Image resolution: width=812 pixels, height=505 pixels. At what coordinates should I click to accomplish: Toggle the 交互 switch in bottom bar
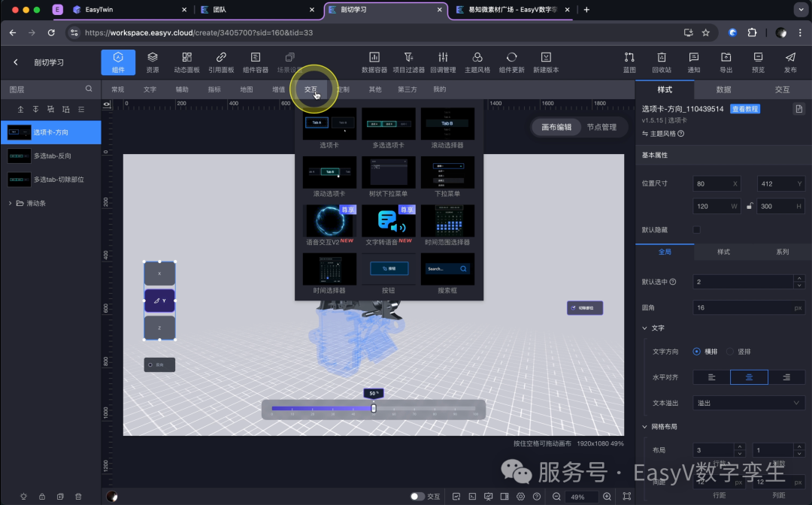pos(417,496)
